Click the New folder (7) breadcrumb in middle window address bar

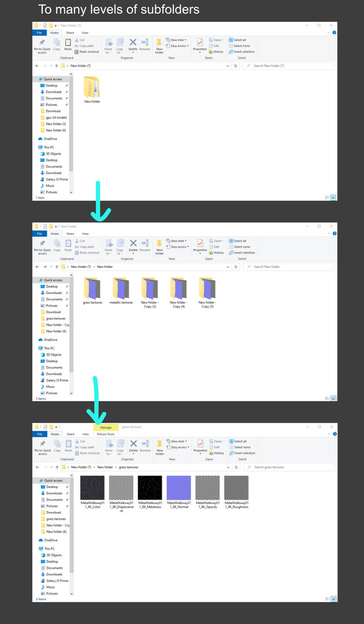(x=81, y=267)
